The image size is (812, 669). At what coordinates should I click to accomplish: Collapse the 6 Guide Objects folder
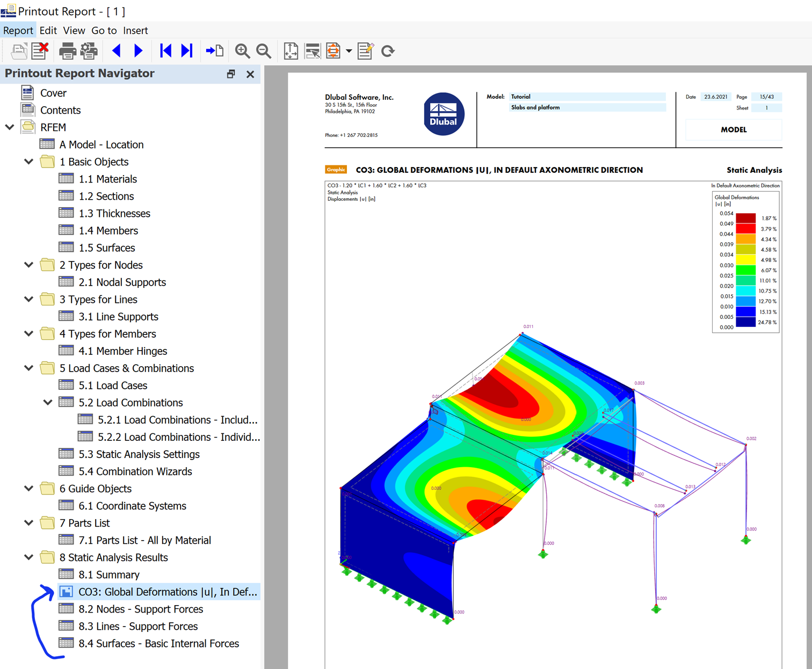tap(29, 488)
